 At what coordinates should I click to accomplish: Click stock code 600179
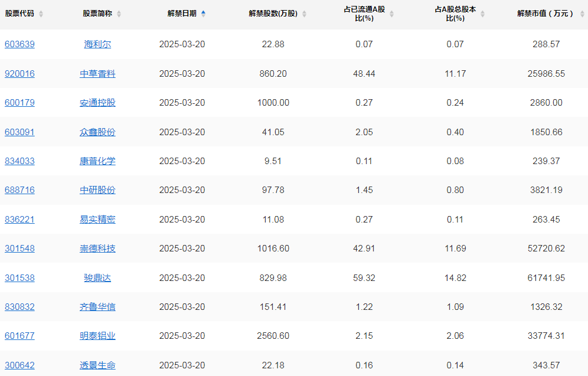pyautogui.click(x=19, y=103)
